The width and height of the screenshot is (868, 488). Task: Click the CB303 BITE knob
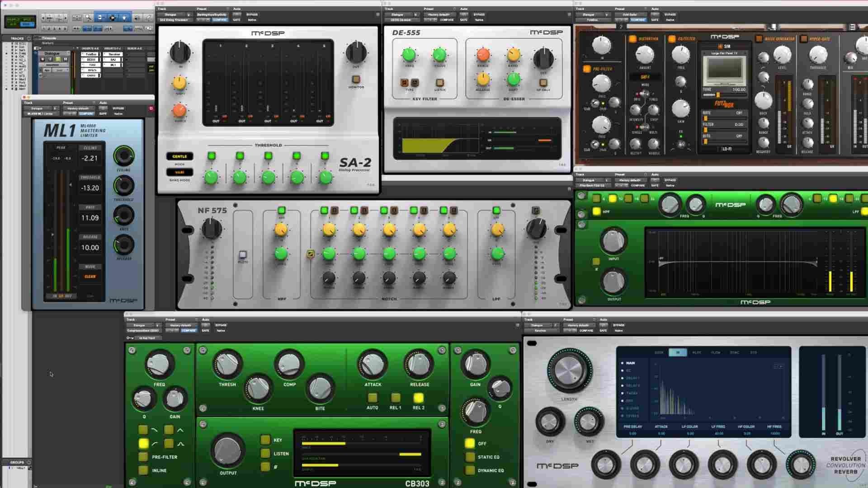tap(320, 389)
